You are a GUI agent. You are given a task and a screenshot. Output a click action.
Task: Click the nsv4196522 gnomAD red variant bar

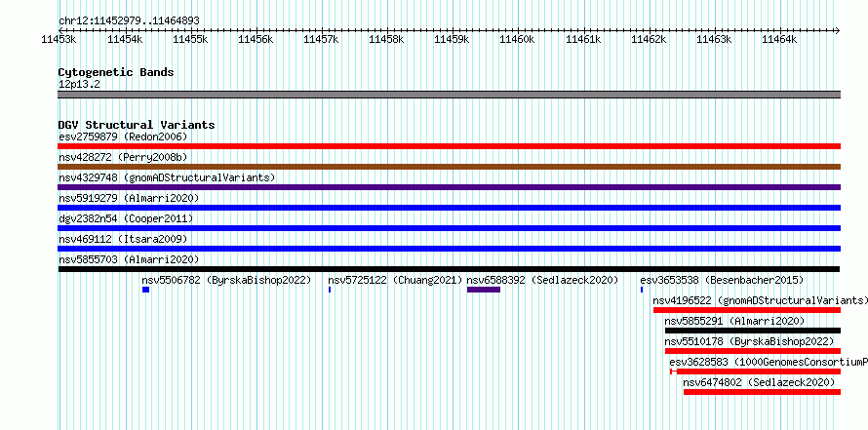pos(747,310)
